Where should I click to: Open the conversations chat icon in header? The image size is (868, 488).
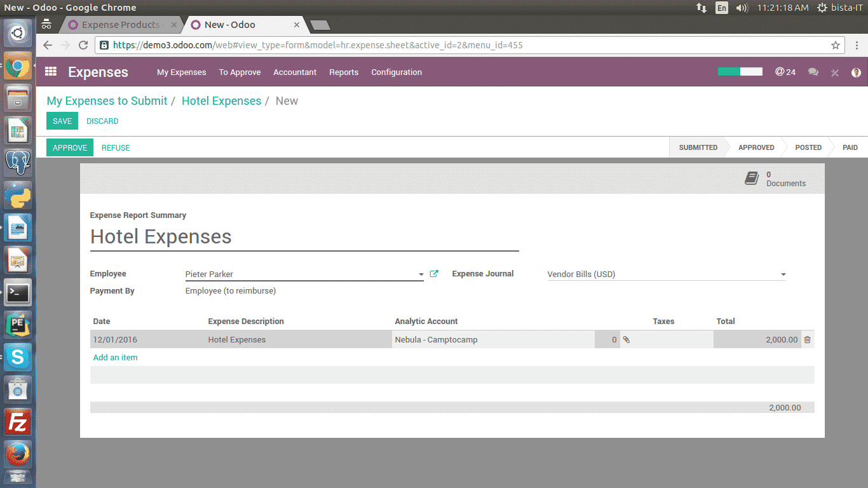tap(813, 72)
